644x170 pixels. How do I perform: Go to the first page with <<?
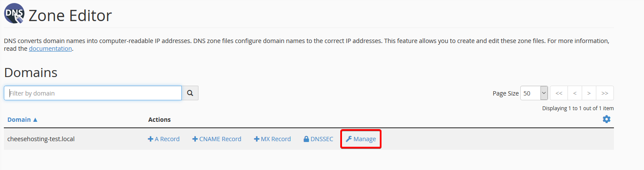point(559,93)
